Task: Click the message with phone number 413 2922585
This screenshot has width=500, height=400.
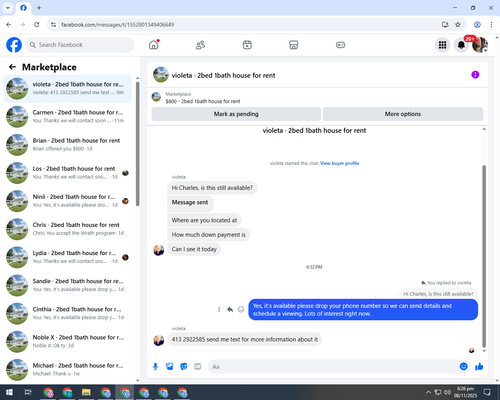Action: click(244, 340)
